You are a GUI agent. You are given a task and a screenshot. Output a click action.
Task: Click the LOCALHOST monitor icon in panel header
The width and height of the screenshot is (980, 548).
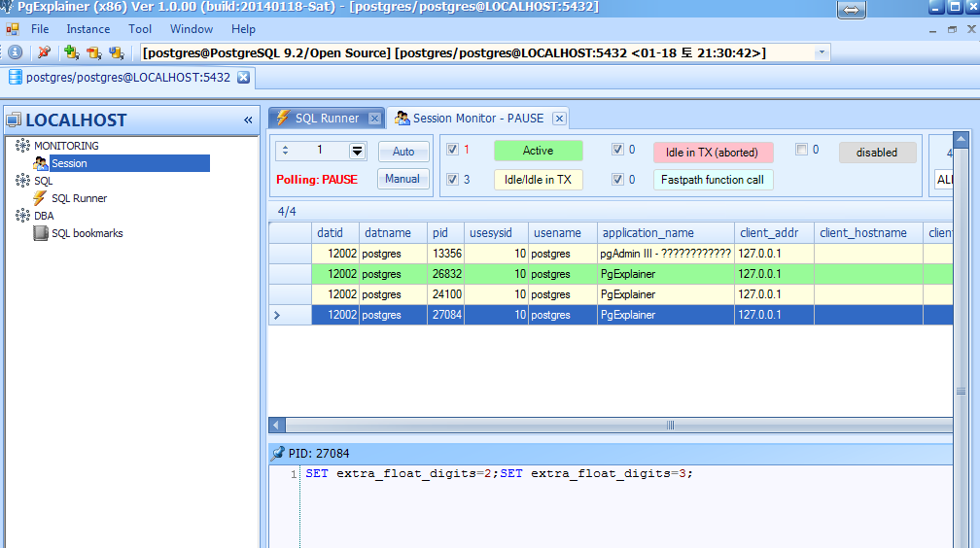click(14, 120)
